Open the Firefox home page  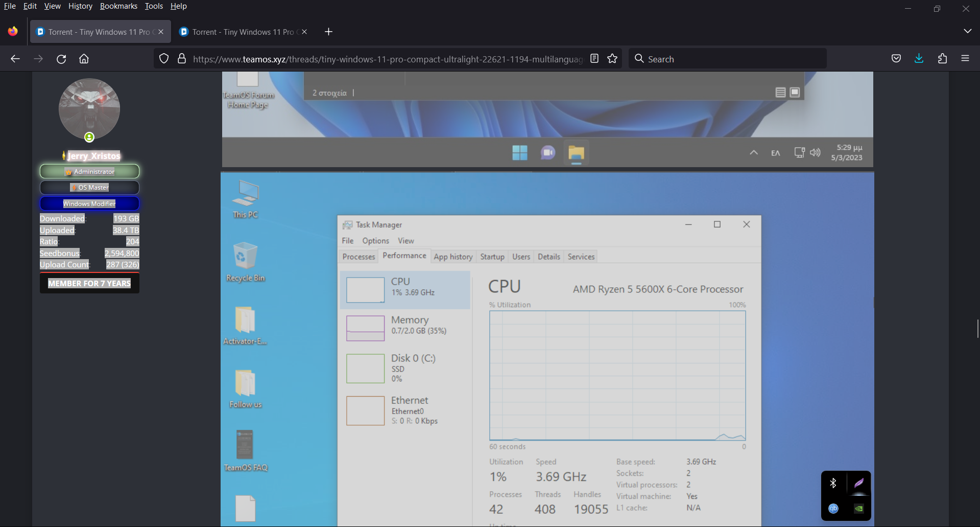tap(84, 59)
